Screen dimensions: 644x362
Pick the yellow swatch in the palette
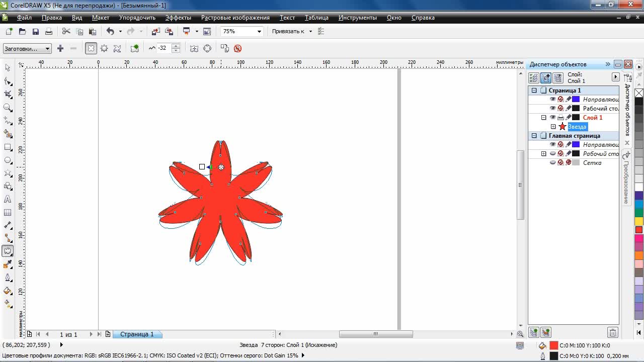click(639, 221)
